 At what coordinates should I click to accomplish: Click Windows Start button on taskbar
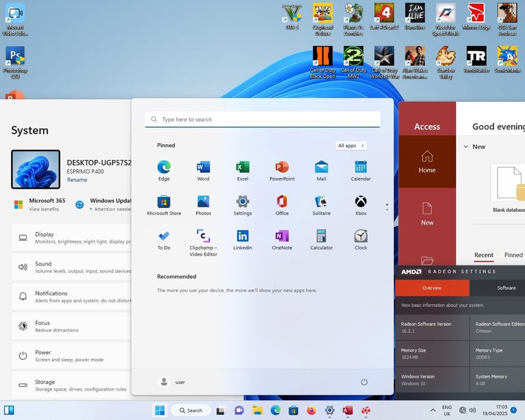click(160, 410)
